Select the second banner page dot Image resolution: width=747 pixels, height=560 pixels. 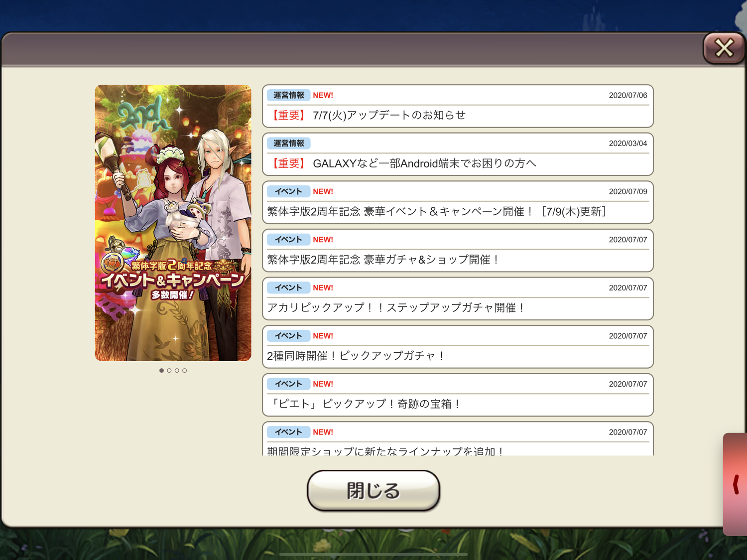(169, 371)
